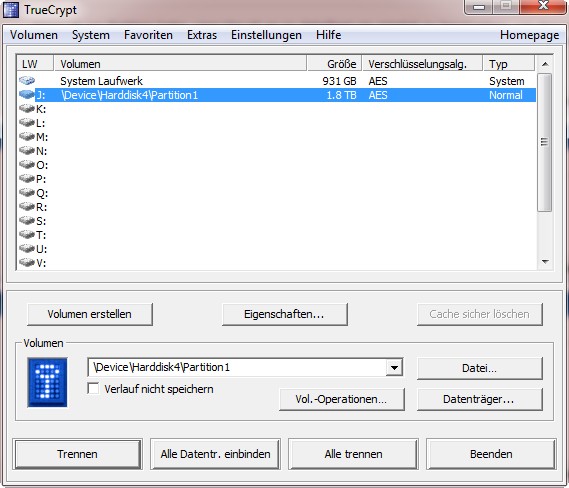Viewport: 569px width, 488px height.
Task: Click the L: drive icon
Action: [27, 123]
